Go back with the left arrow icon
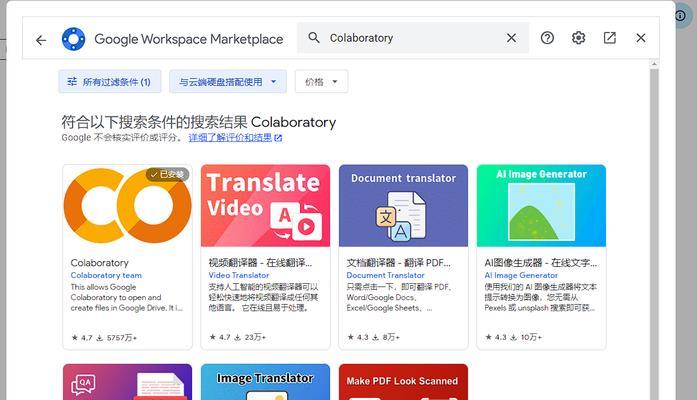This screenshot has width=697, height=400. tap(41, 40)
